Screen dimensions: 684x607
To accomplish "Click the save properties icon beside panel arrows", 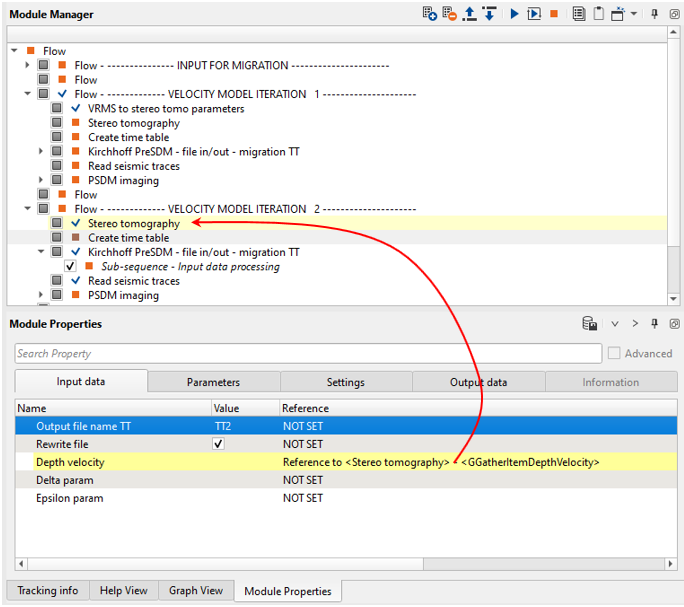I will tap(591, 324).
